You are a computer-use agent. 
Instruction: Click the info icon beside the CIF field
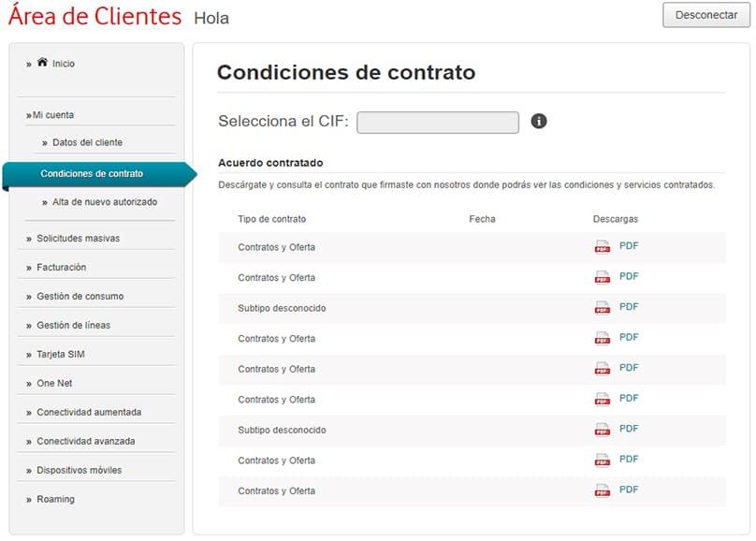point(539,120)
